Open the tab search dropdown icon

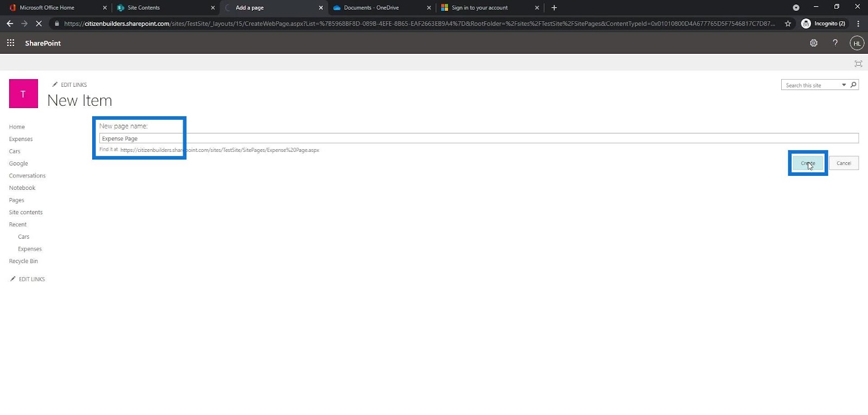(796, 8)
